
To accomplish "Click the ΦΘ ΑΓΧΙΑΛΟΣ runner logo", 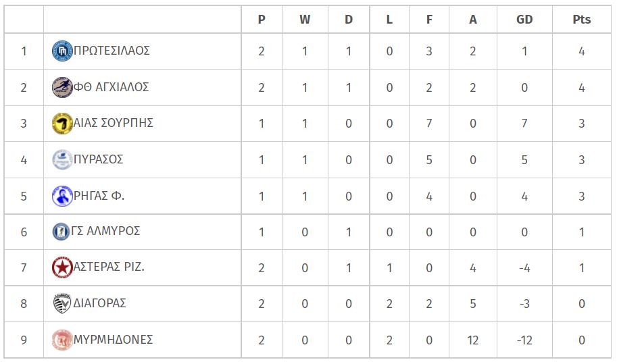I will [x=63, y=87].
